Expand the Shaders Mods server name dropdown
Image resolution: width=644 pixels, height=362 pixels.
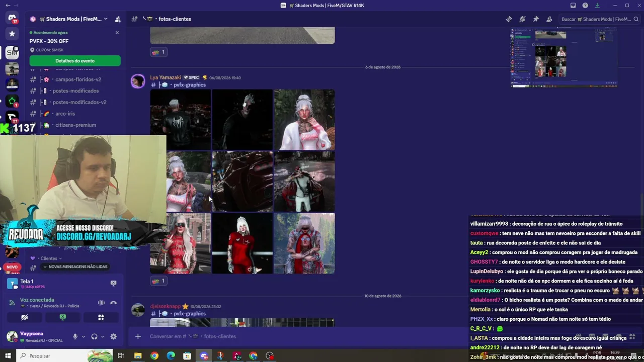(x=106, y=19)
